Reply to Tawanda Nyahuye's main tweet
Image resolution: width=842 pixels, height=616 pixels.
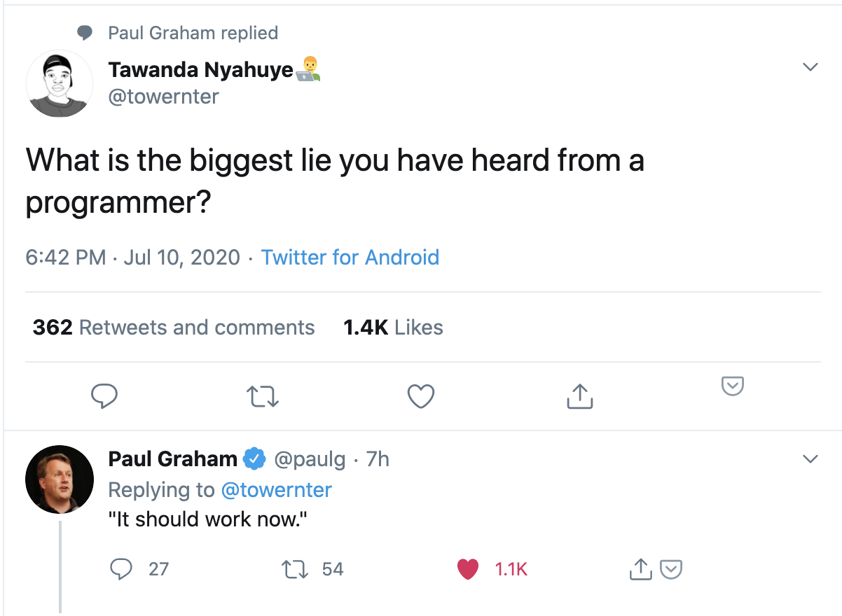click(104, 396)
